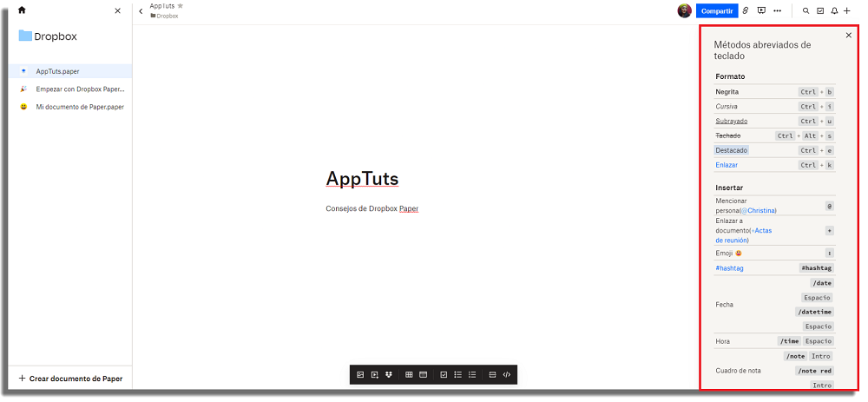Click the Fecha row label
Viewport: 868px width, 402px height.
coord(724,305)
